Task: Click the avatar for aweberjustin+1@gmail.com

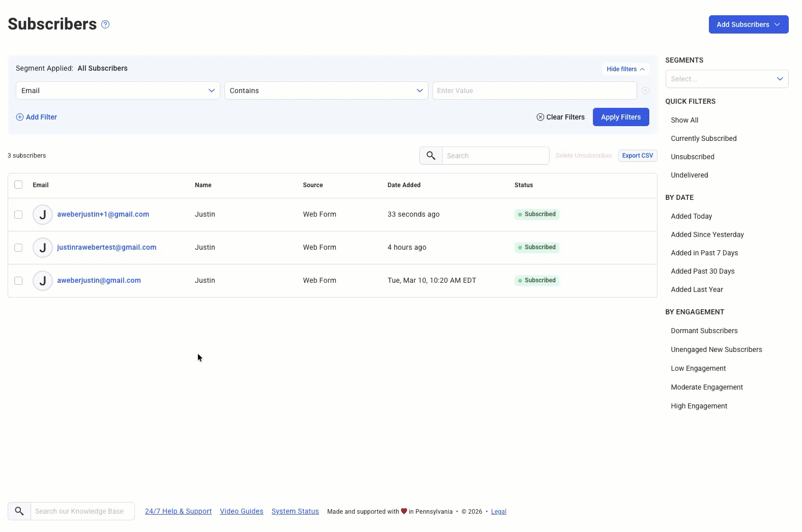Action: tap(43, 215)
